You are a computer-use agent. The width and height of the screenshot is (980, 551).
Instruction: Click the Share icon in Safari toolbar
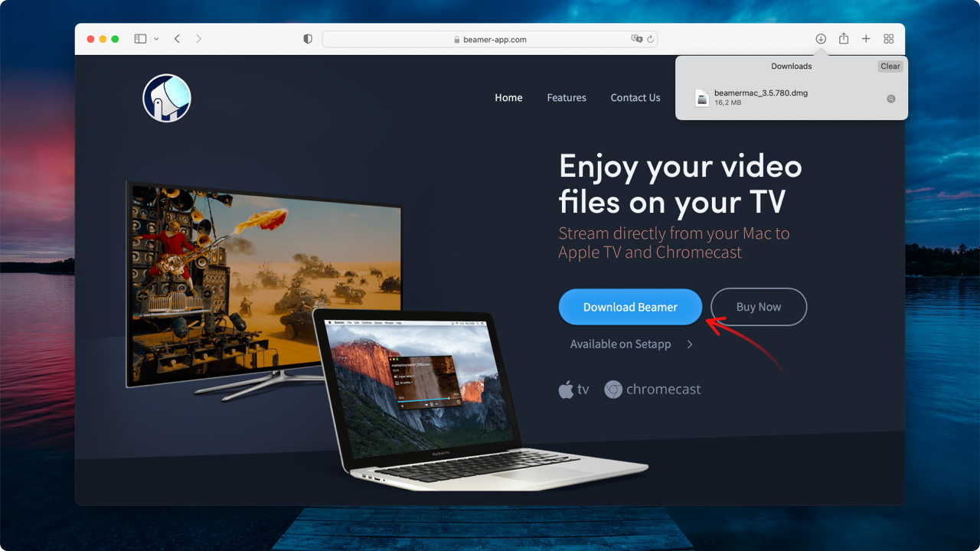pyautogui.click(x=844, y=38)
